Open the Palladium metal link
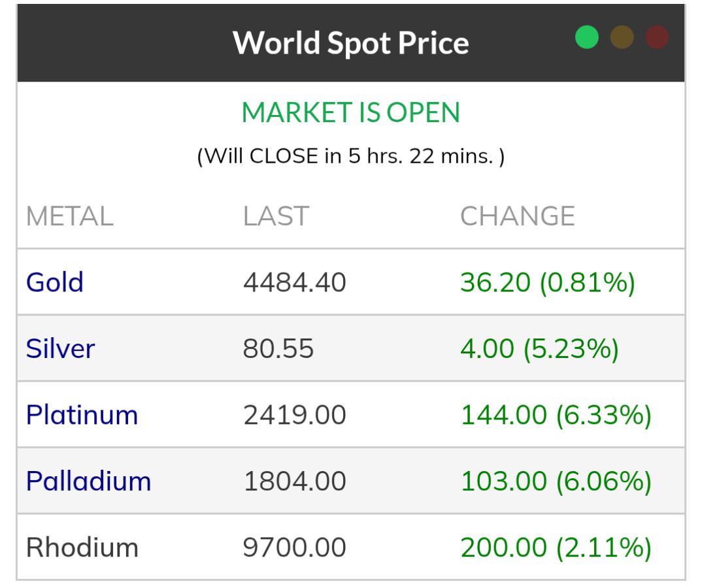The width and height of the screenshot is (702, 588). pyautogui.click(x=88, y=482)
